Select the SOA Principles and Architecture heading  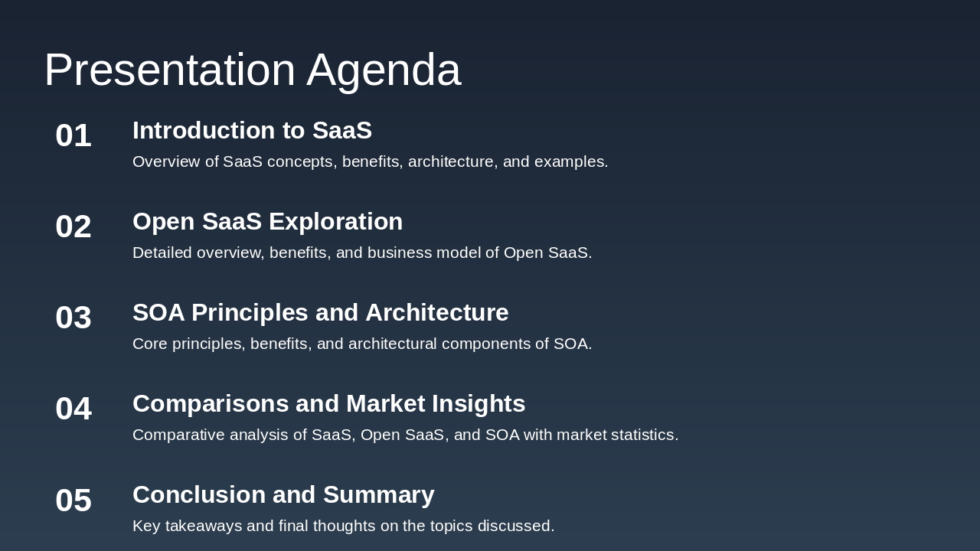click(320, 313)
